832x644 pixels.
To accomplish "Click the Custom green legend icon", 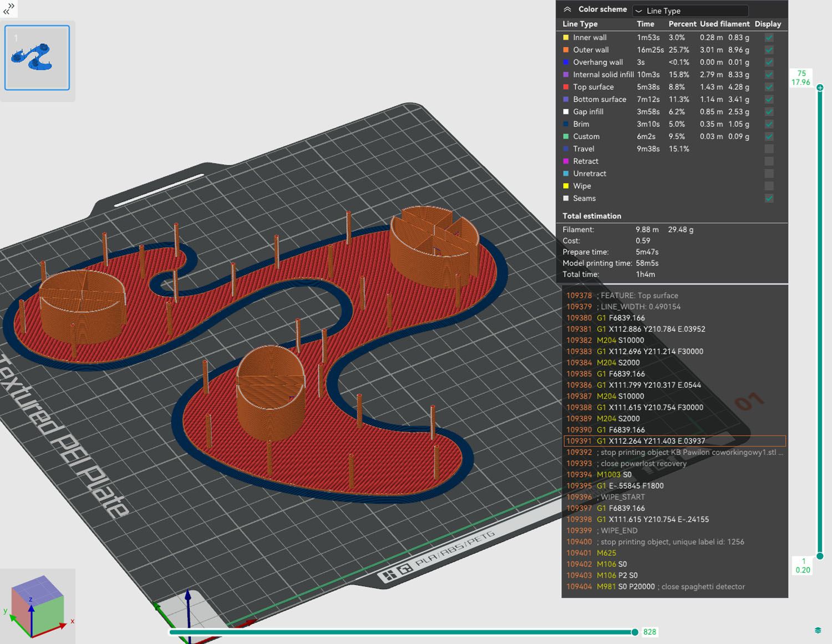I will point(566,136).
